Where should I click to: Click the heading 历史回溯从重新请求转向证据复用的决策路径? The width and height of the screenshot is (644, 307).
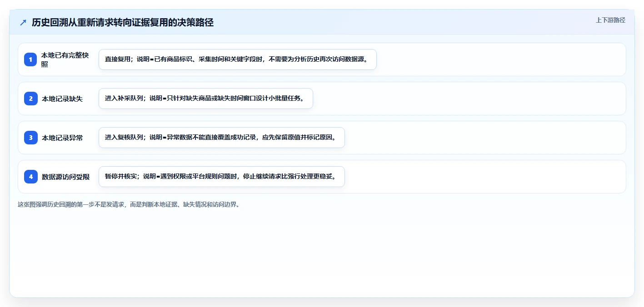pos(123,22)
